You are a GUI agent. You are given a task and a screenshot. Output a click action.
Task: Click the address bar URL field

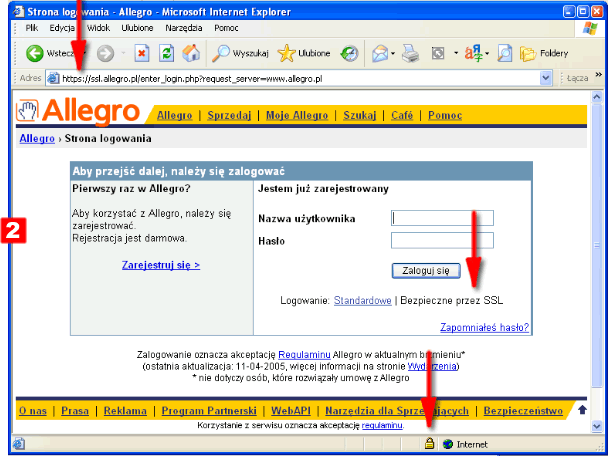coord(299,79)
